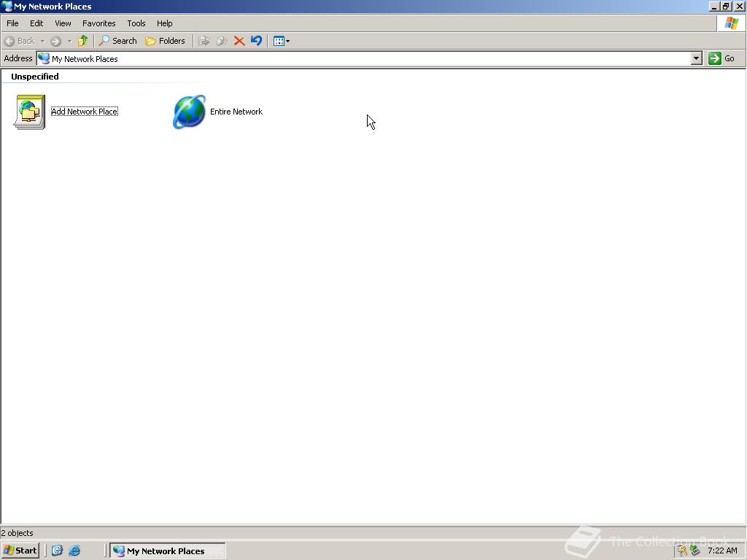This screenshot has height=560, width=747.
Task: Click the Add Network Place label
Action: (x=85, y=112)
